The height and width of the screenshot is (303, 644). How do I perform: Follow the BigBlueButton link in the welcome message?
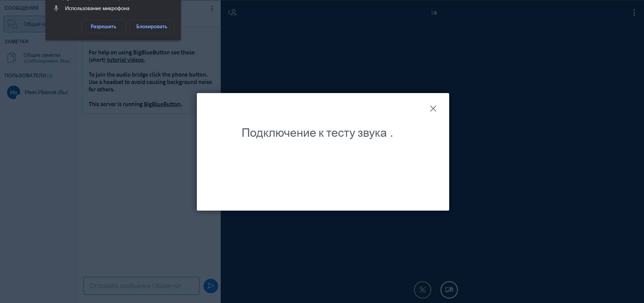tap(162, 104)
